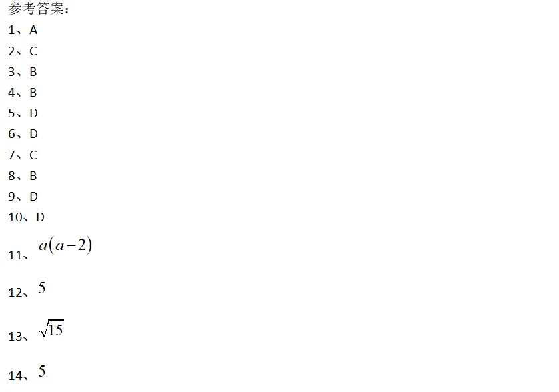Click answer line 6、D
The image size is (559, 392).
tap(23, 134)
